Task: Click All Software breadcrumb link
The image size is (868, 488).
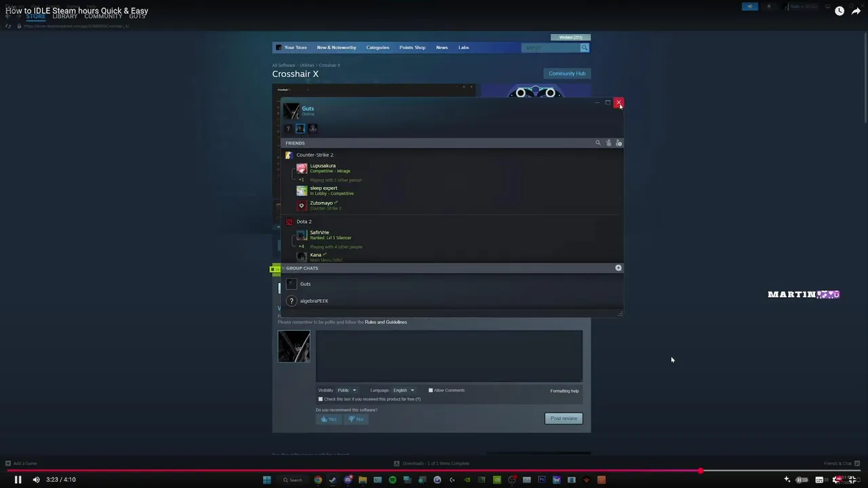Action: [x=283, y=65]
